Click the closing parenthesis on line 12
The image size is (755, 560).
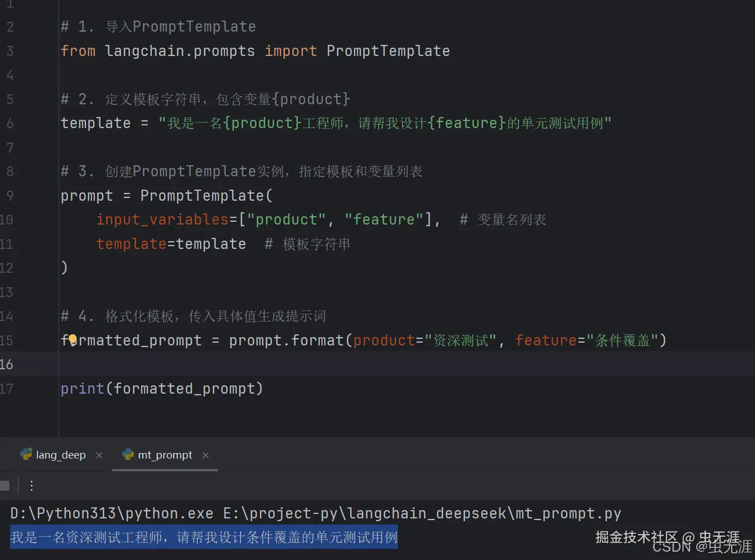pos(64,268)
